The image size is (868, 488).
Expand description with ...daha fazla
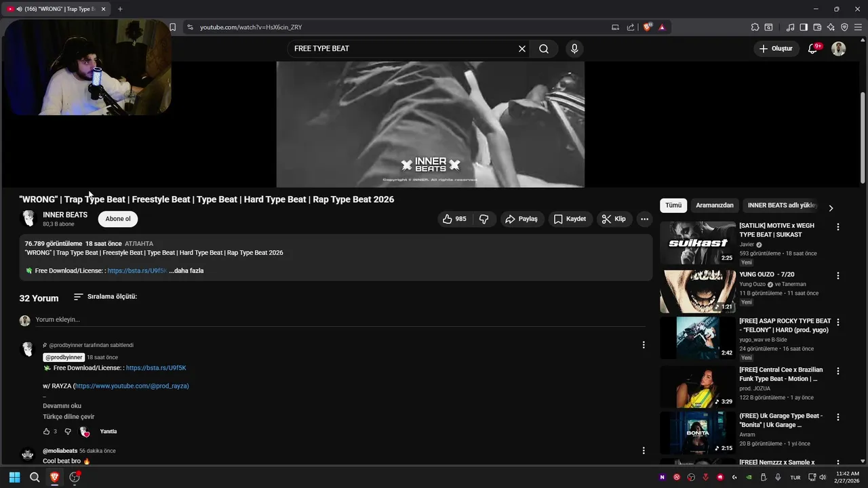click(x=186, y=270)
